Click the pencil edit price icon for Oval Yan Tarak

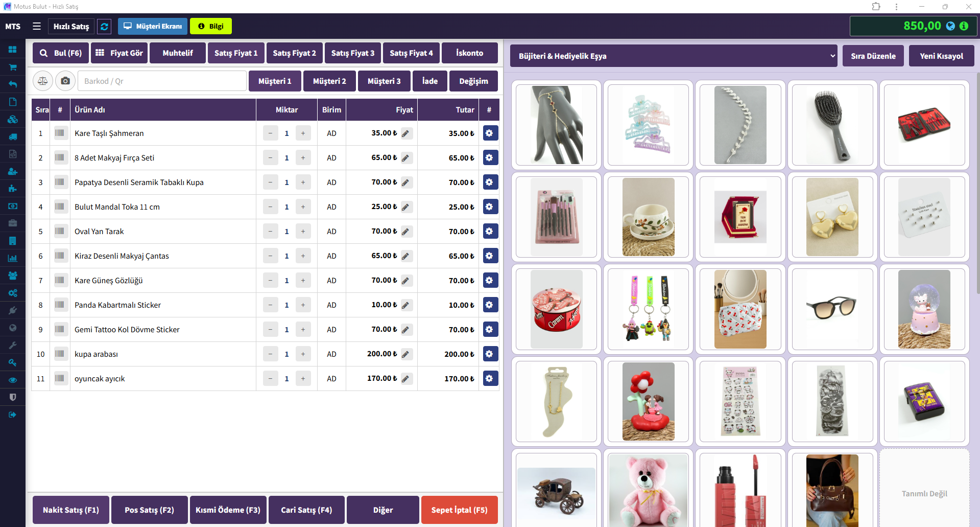406,232
